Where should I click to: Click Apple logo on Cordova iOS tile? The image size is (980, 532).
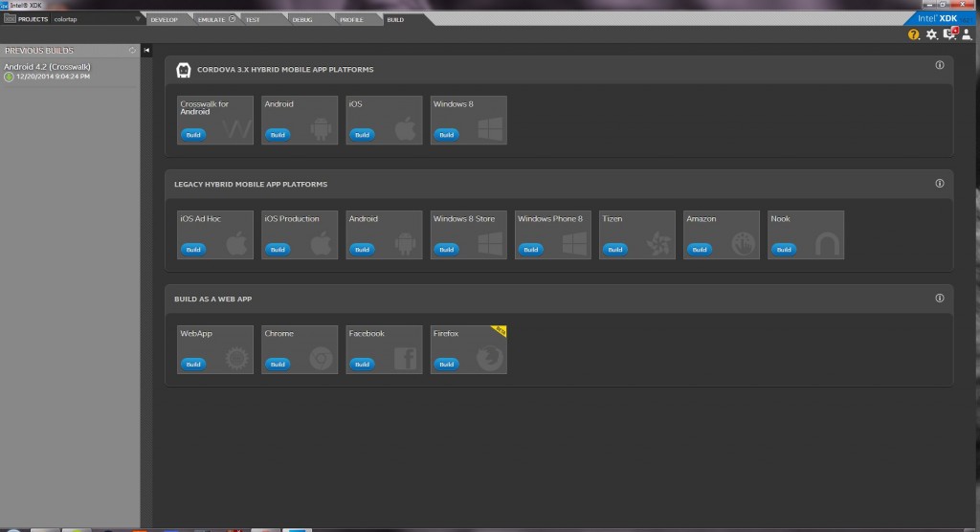coord(406,128)
